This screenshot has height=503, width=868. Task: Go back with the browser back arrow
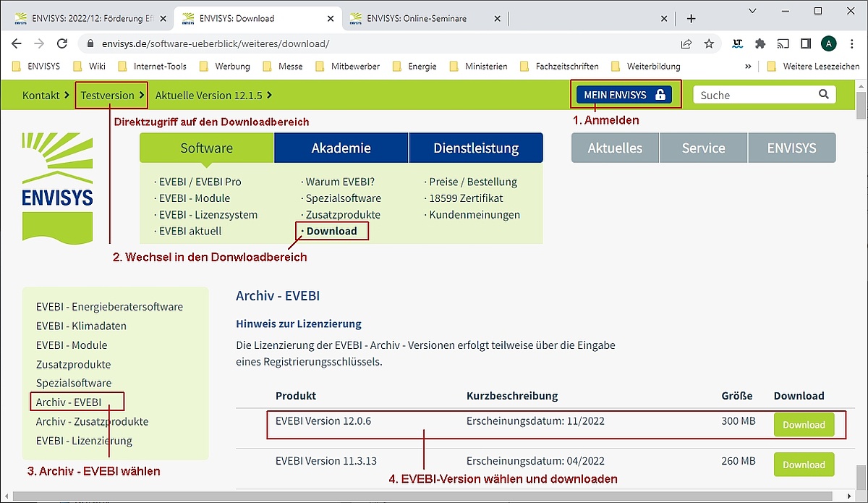point(17,43)
